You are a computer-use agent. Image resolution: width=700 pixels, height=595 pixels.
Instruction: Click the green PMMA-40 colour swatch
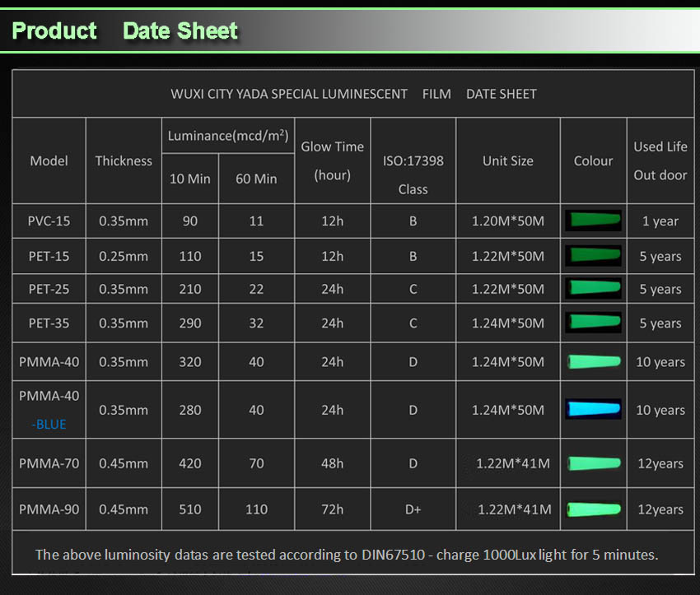click(x=593, y=361)
